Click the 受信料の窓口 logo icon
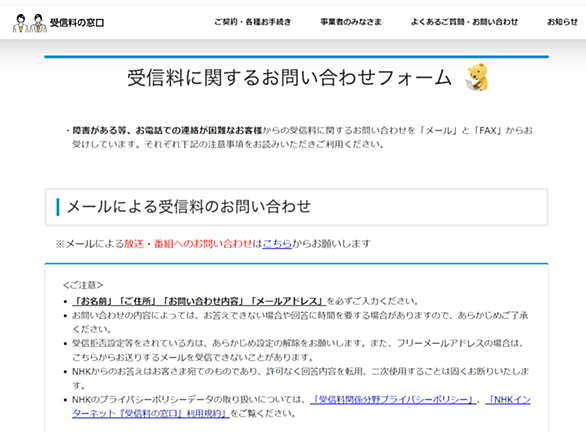Viewport: 586px width, 432px height. click(30, 23)
